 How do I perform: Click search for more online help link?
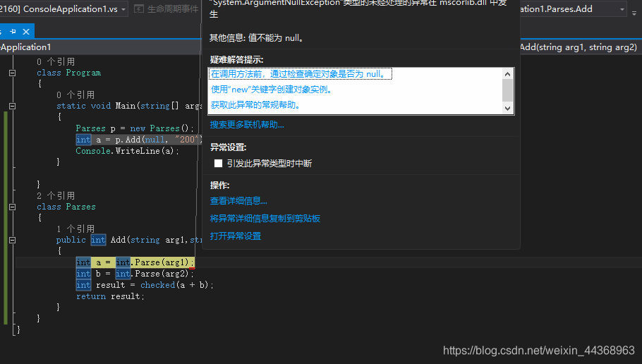(247, 124)
